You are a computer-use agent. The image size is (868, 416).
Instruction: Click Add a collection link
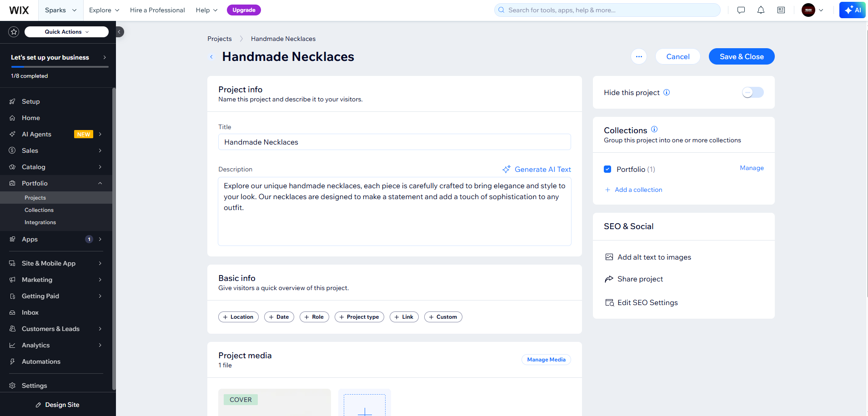point(633,190)
